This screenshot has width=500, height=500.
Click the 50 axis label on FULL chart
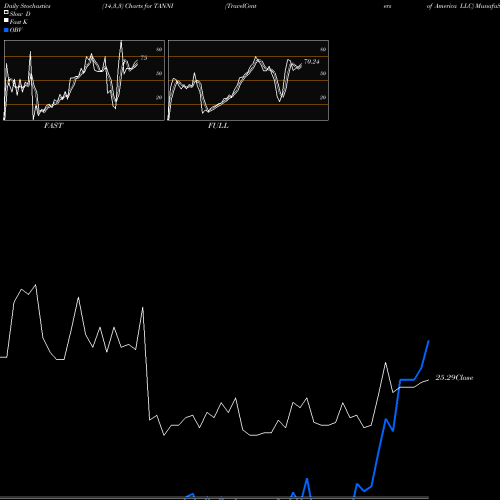pos(323,73)
